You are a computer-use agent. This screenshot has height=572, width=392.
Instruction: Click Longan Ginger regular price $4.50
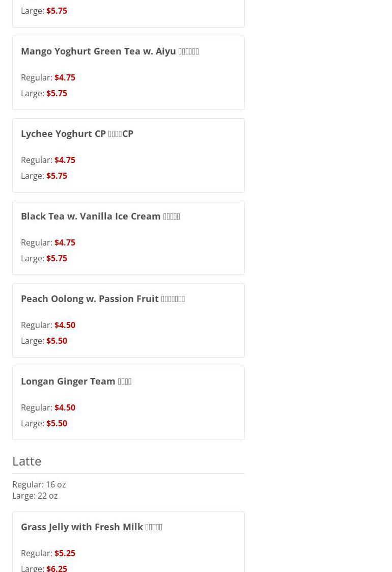(x=65, y=408)
